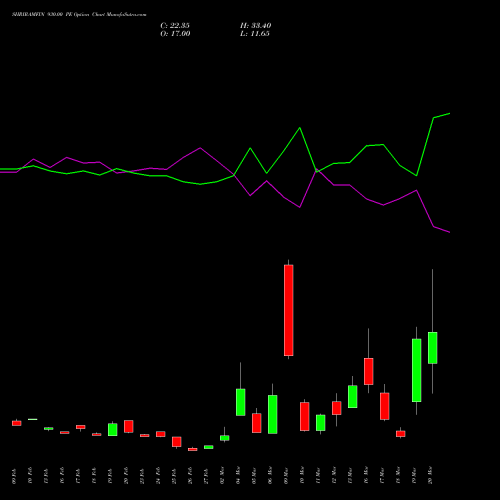
Task: Select the red candle above 17 Mar
Action: point(385,406)
